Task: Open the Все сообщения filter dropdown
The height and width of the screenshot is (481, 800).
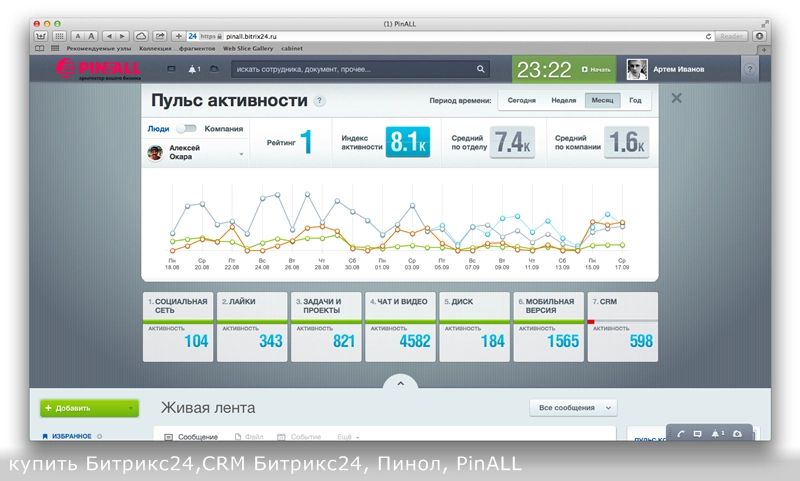Action: coord(572,408)
